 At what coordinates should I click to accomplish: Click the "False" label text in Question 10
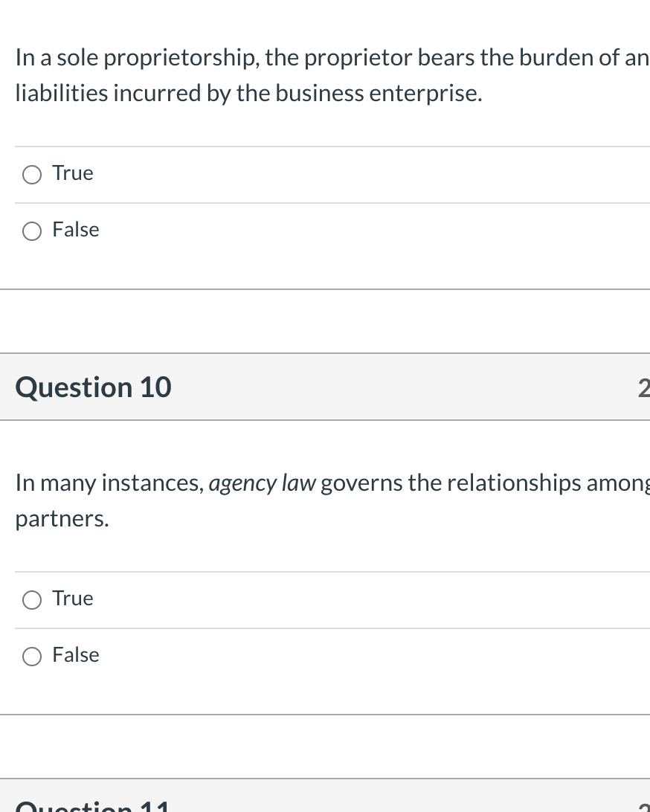[76, 654]
